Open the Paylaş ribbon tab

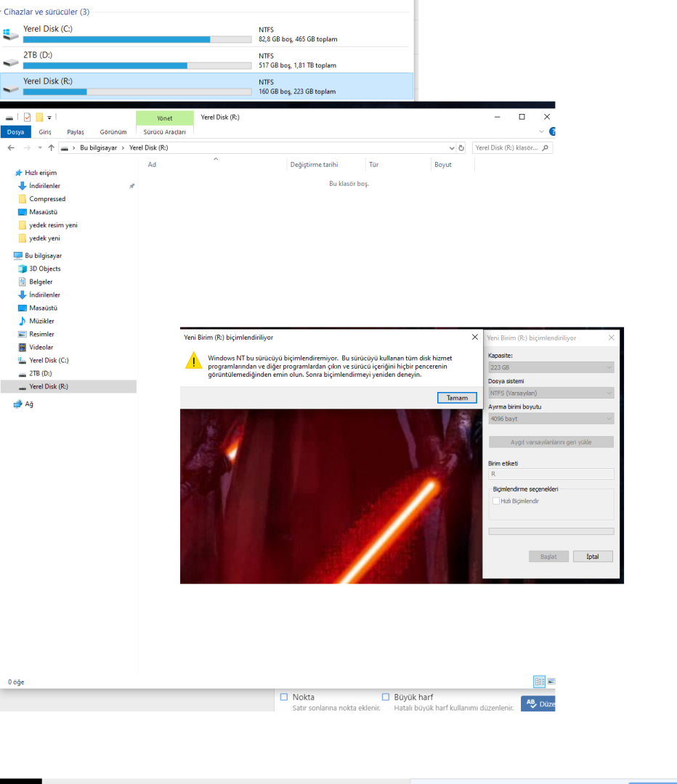76,132
